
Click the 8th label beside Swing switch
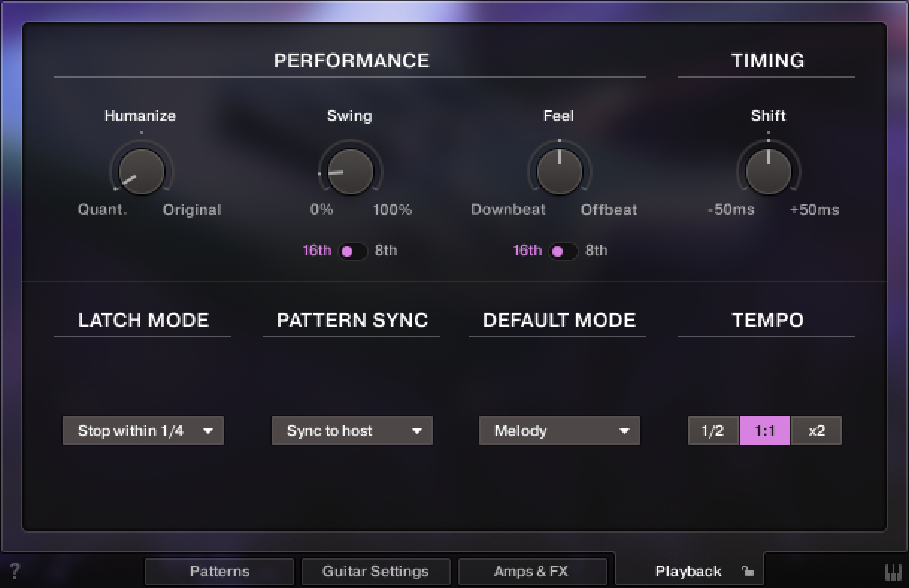click(386, 251)
